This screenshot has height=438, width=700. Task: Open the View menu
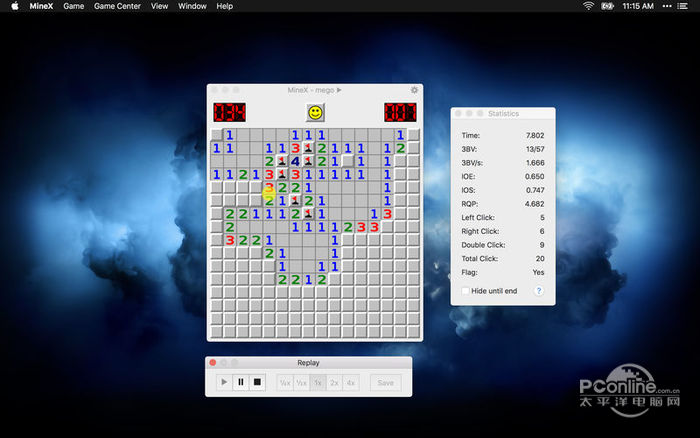[x=159, y=6]
